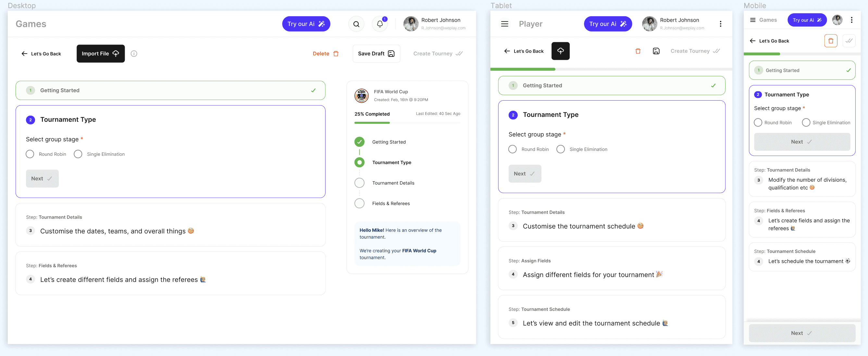This screenshot has width=868, height=356.
Task: Click the tablet save draft disk icon
Action: coord(656,51)
